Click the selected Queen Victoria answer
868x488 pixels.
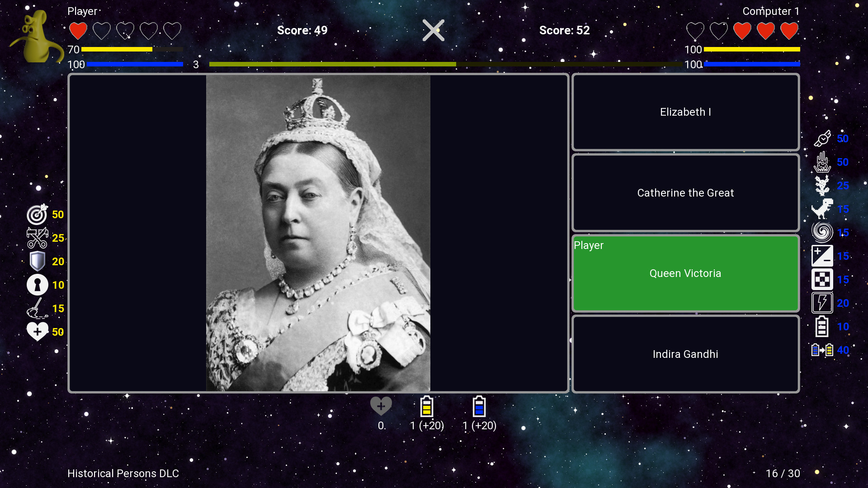tap(685, 273)
